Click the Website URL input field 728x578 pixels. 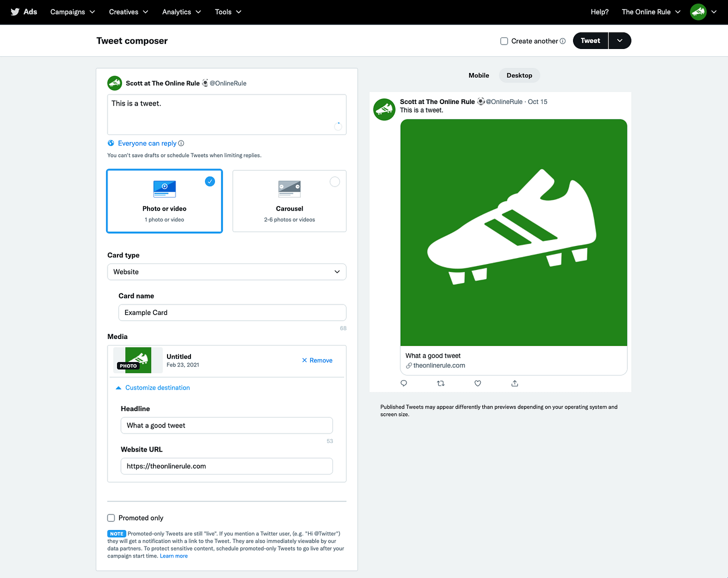pyautogui.click(x=226, y=466)
